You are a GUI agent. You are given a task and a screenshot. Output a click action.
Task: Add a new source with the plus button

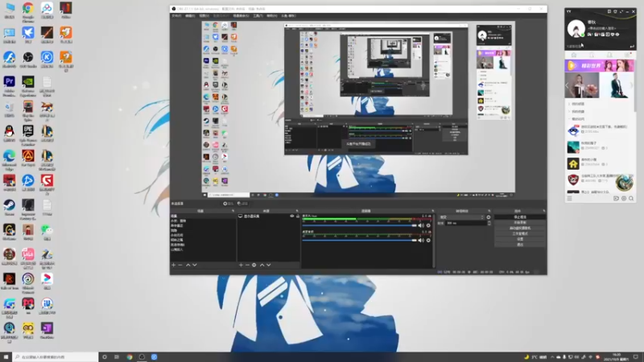(241, 265)
